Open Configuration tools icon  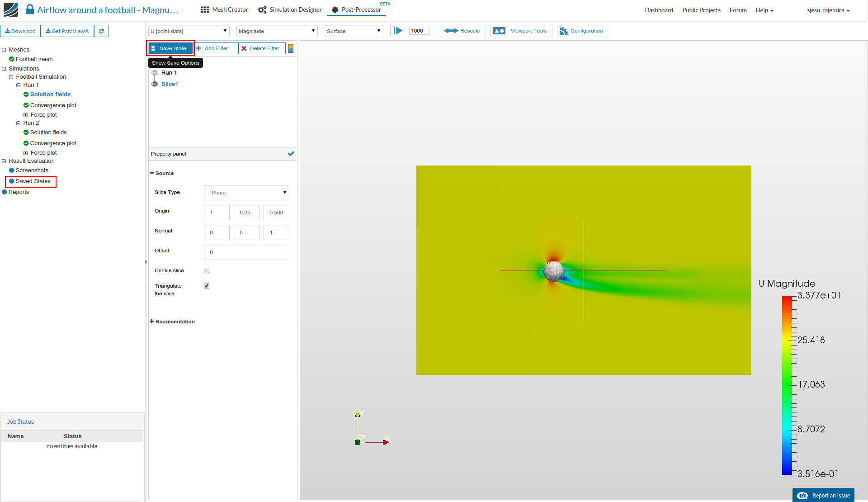[x=564, y=31]
